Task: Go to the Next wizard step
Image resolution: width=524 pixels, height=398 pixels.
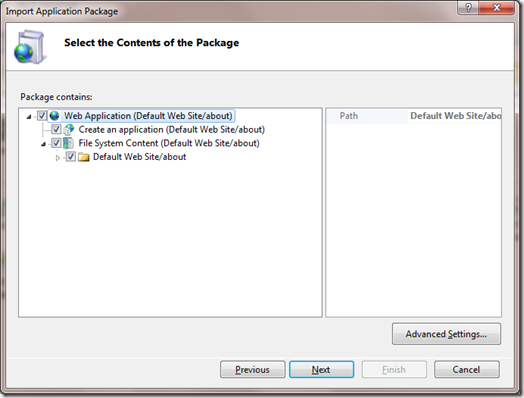Action: (321, 369)
